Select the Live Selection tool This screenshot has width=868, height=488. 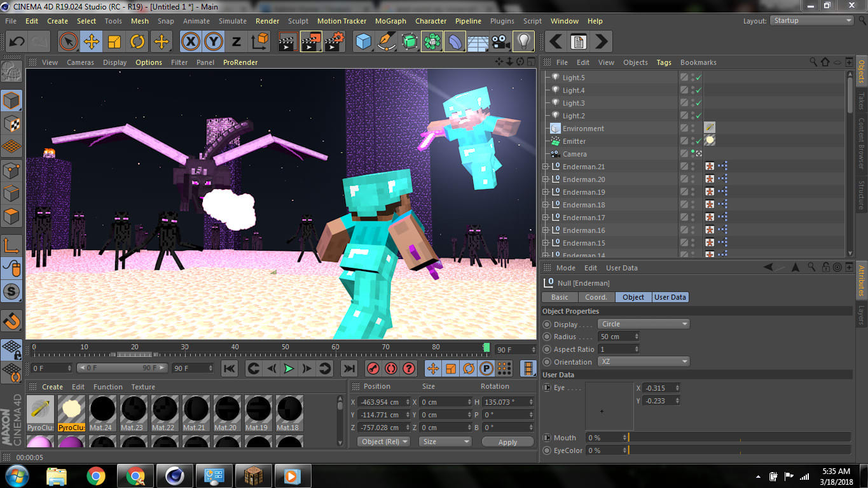68,41
